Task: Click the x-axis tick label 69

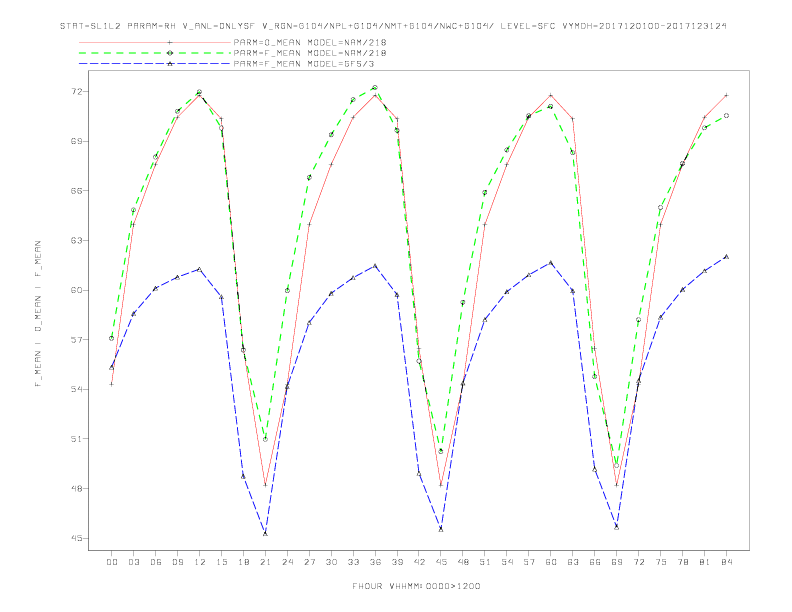Action: (617, 562)
